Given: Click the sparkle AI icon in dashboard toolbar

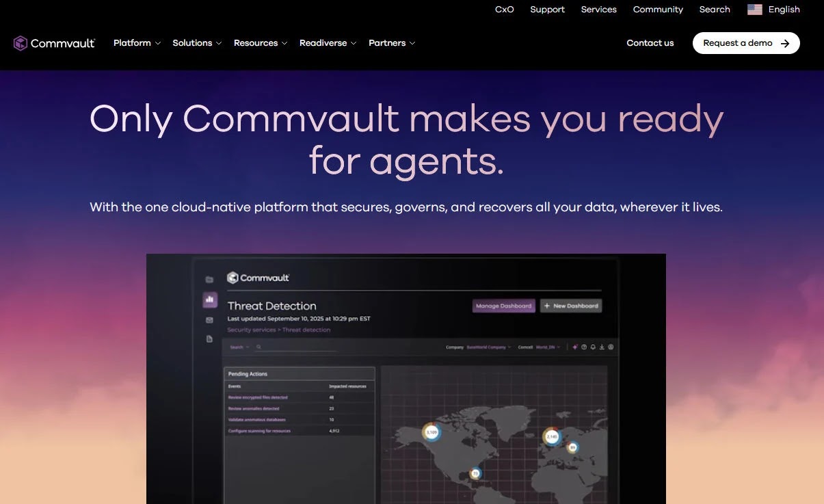Looking at the screenshot, I should coord(575,347).
